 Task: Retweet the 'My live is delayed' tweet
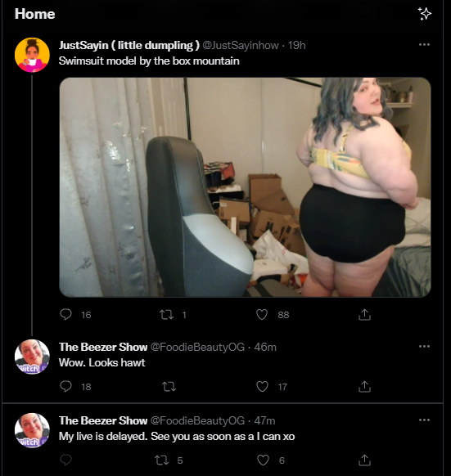tap(162, 460)
